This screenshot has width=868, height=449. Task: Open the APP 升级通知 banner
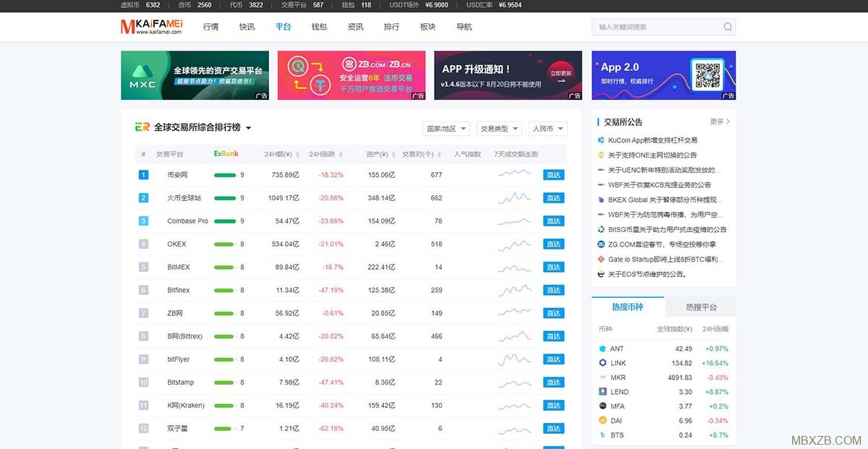tap(508, 75)
